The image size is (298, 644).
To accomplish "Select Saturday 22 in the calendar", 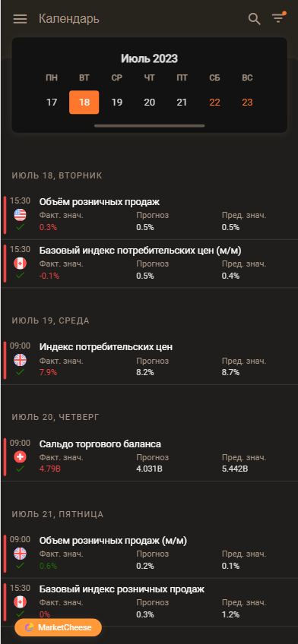I will coord(214,103).
